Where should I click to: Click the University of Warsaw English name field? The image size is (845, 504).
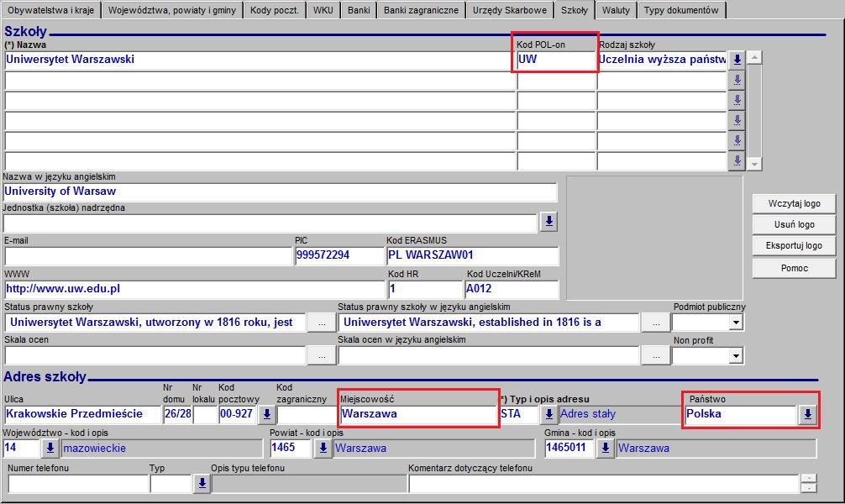(280, 192)
